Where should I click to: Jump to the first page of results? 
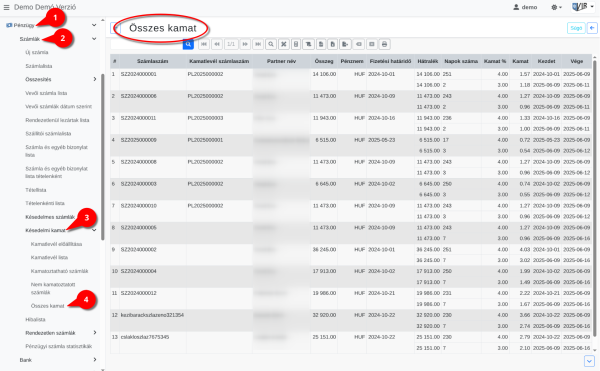(x=204, y=44)
